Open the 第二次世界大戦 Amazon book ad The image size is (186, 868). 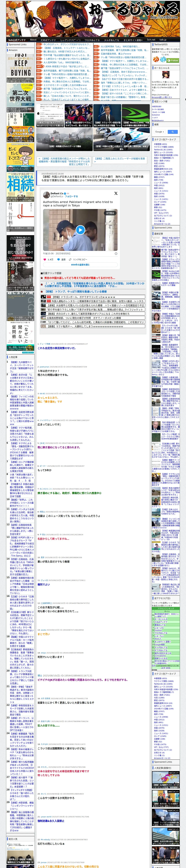[20, 98]
